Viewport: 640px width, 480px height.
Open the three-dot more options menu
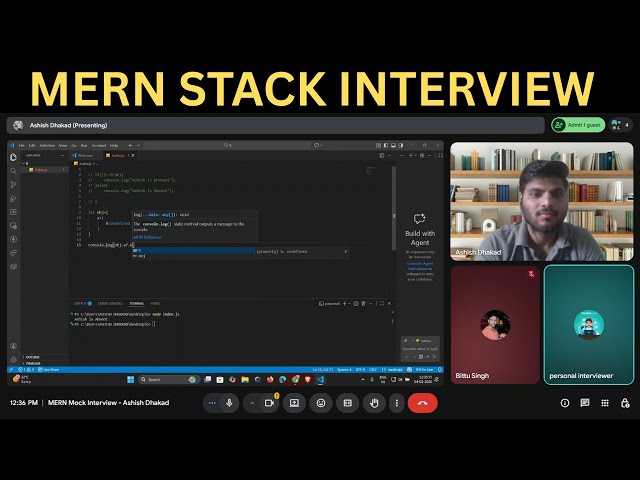click(x=397, y=403)
